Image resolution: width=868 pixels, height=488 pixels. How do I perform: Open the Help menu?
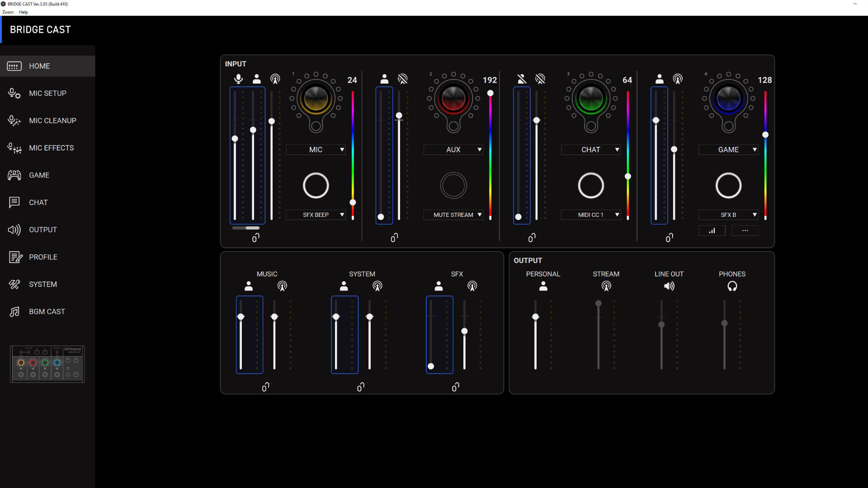[24, 12]
